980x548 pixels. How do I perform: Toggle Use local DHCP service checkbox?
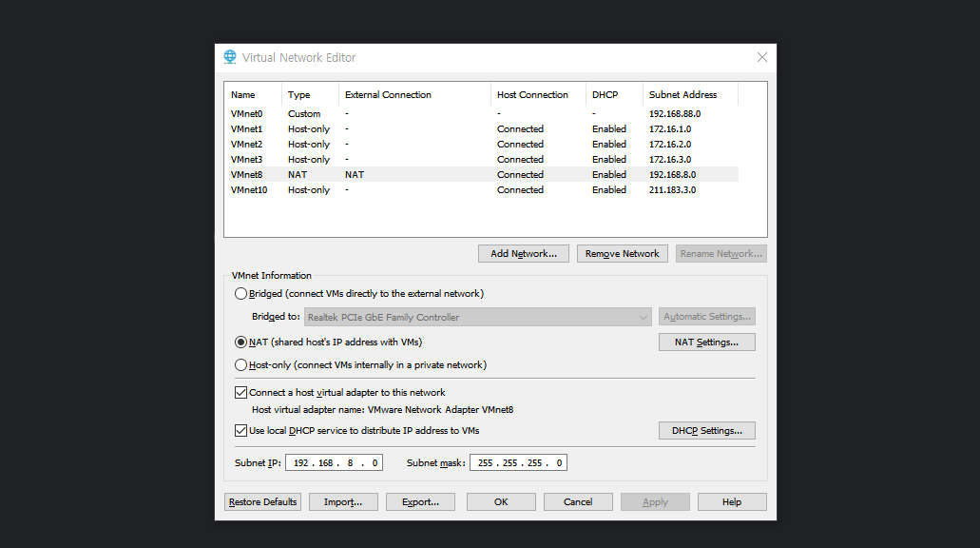coord(240,430)
